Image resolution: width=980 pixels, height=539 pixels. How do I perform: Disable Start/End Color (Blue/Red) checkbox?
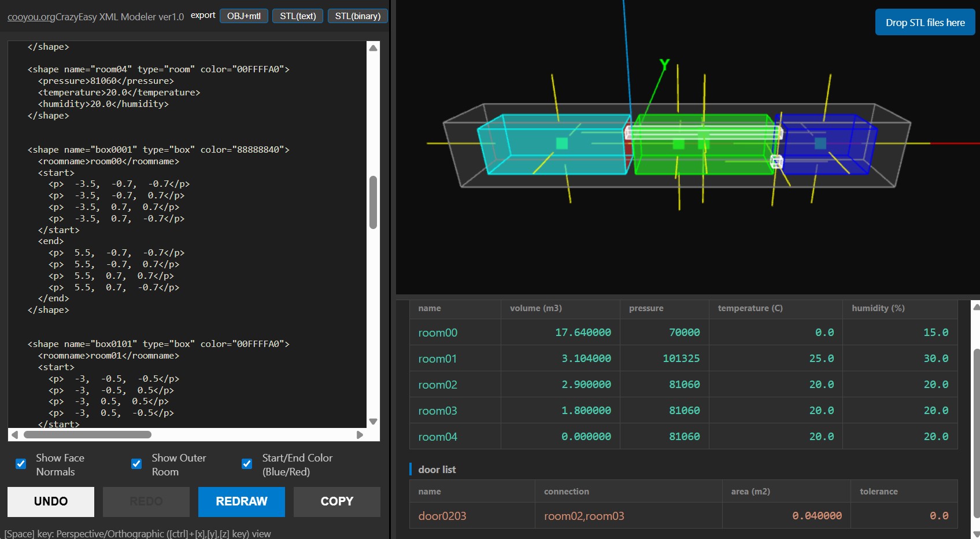247,464
